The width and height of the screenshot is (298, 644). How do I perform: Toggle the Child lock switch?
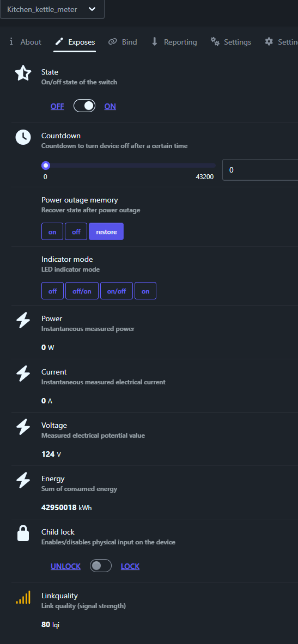click(101, 566)
